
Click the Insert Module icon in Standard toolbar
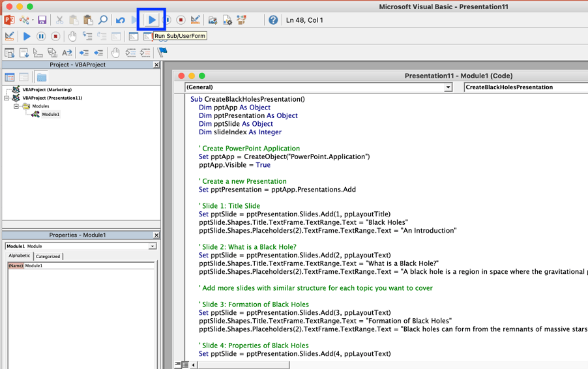(24, 20)
